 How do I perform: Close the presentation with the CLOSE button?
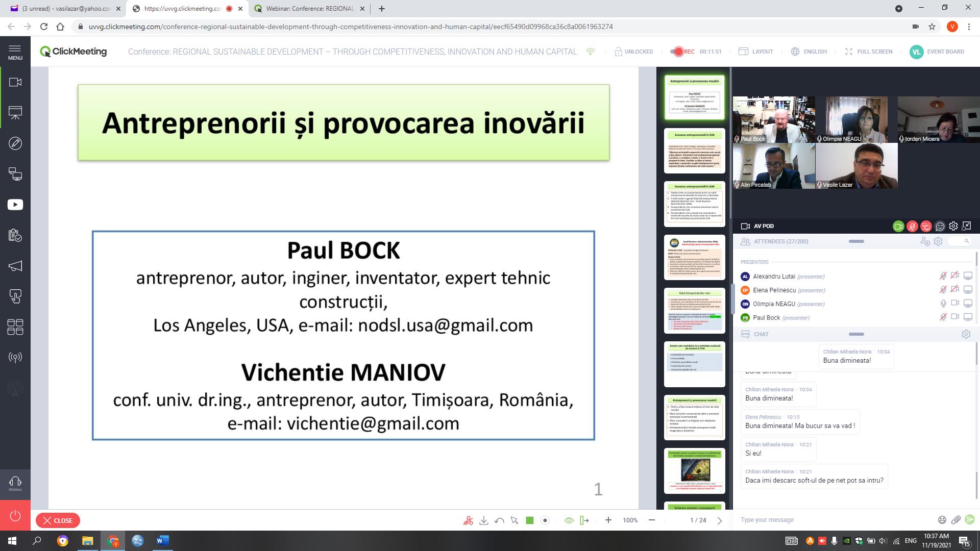(58, 520)
